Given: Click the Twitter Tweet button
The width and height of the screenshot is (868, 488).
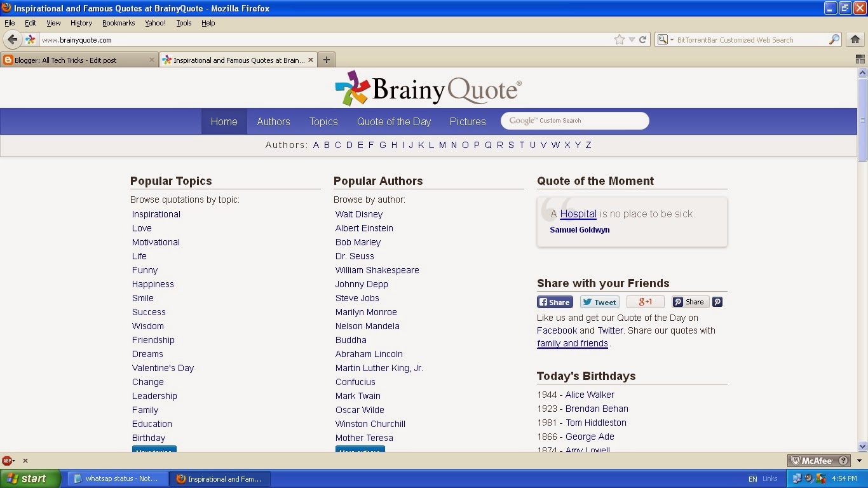Looking at the screenshot, I should pyautogui.click(x=599, y=302).
